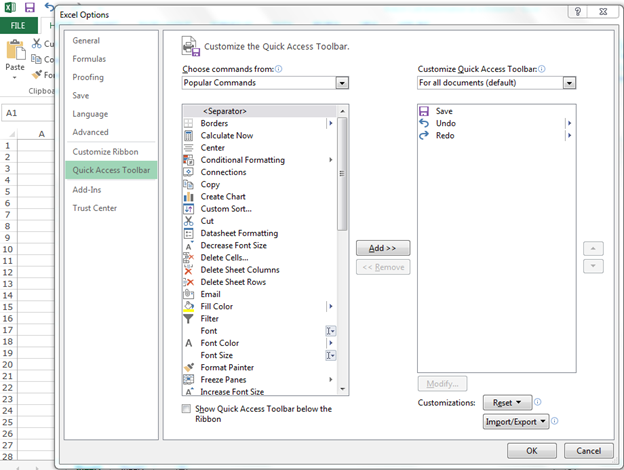Click the Cancel button
624x470 pixels.
(589, 451)
